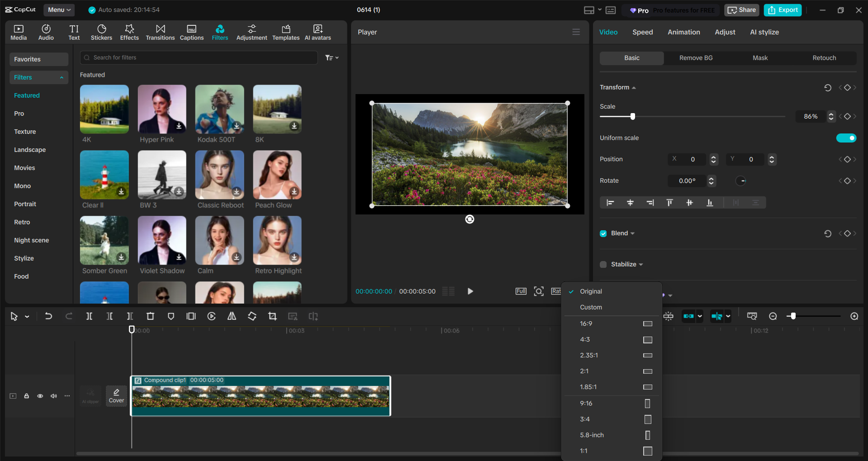Select the Crop tool above the timeline
Image resolution: width=868 pixels, height=461 pixels.
click(272, 316)
